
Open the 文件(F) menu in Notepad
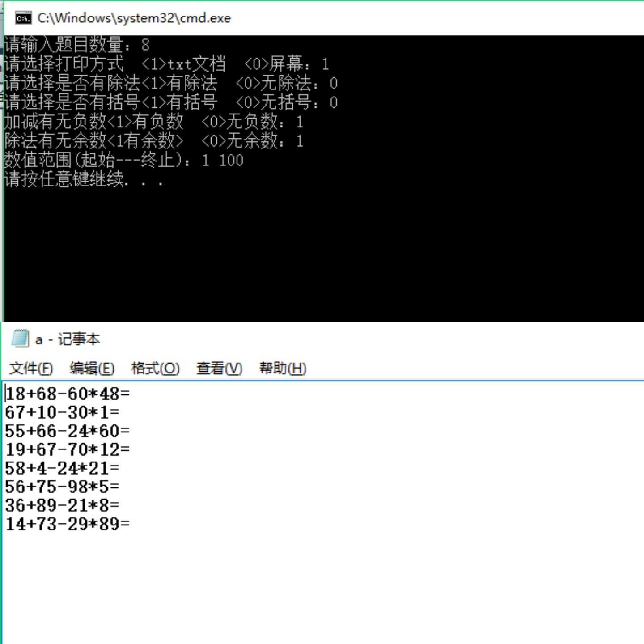[x=31, y=369]
